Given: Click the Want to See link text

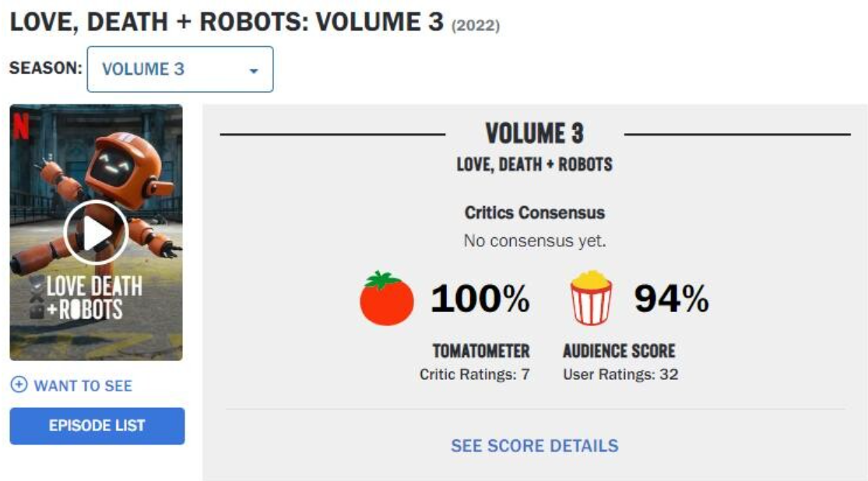Looking at the screenshot, I should click(83, 385).
